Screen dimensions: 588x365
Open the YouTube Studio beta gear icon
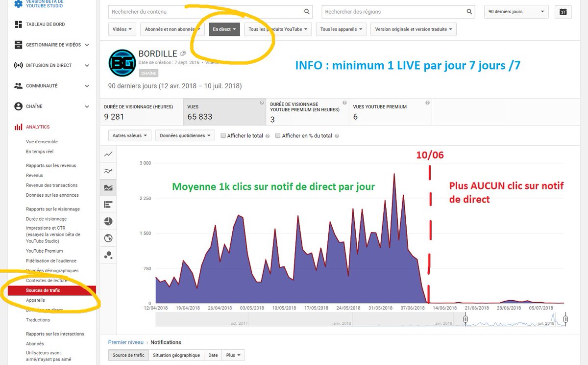coord(18,4)
